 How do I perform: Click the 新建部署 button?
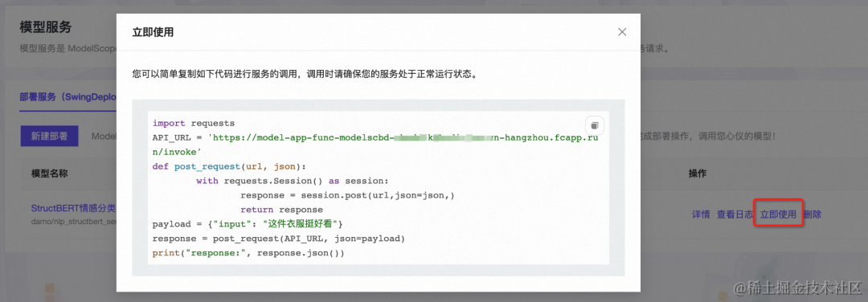49,136
